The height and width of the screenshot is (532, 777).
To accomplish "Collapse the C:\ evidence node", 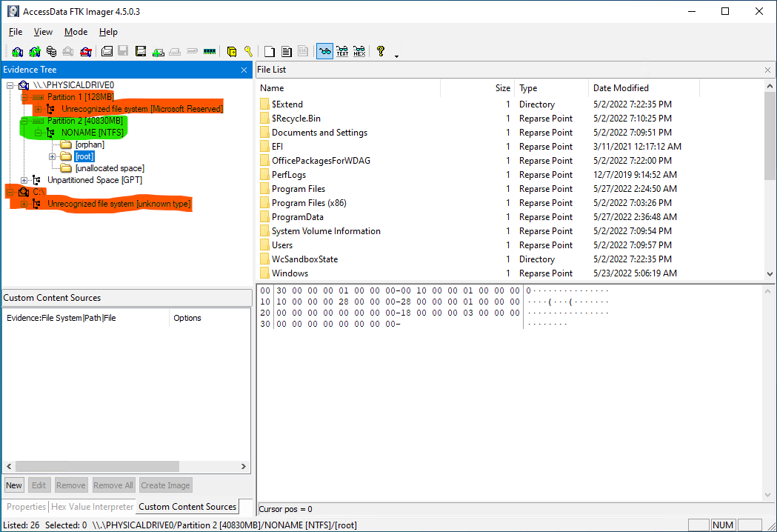I will [10, 192].
